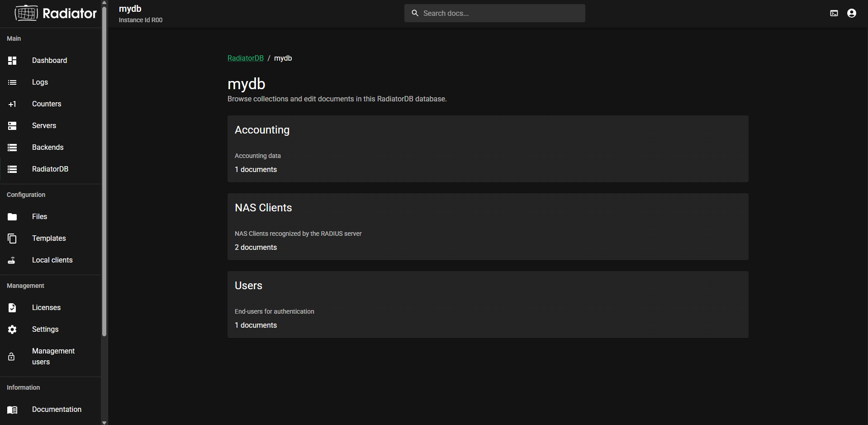This screenshot has height=425, width=868.
Task: Click the Licenses document icon
Action: 12,308
